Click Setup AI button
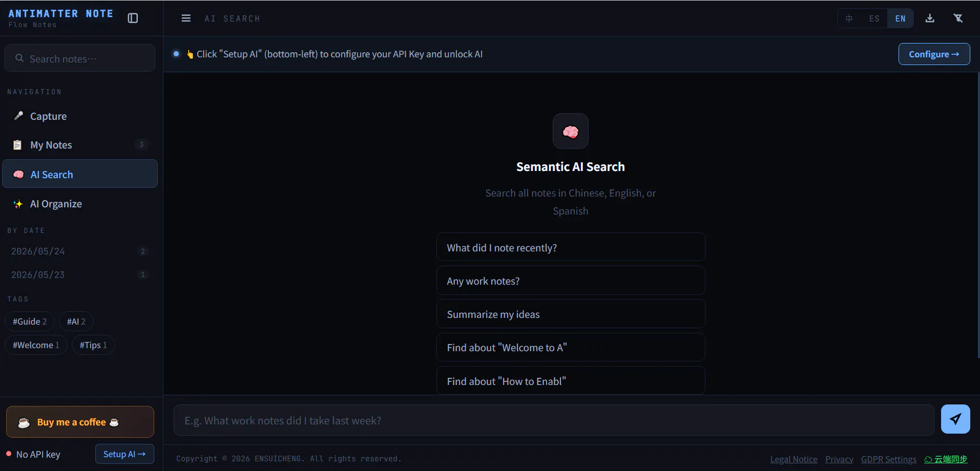Screen dimensions: 980x471 coord(124,454)
